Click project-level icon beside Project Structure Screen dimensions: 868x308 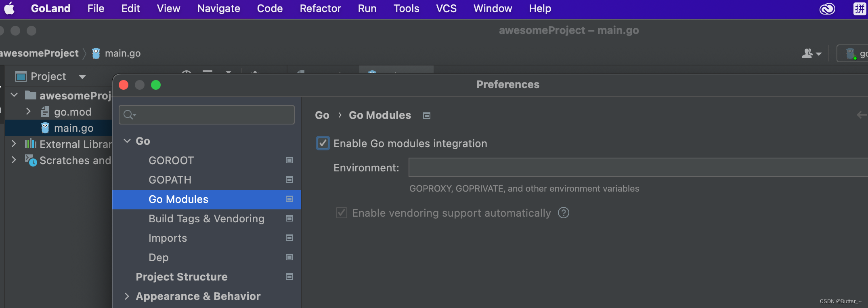coord(289,276)
